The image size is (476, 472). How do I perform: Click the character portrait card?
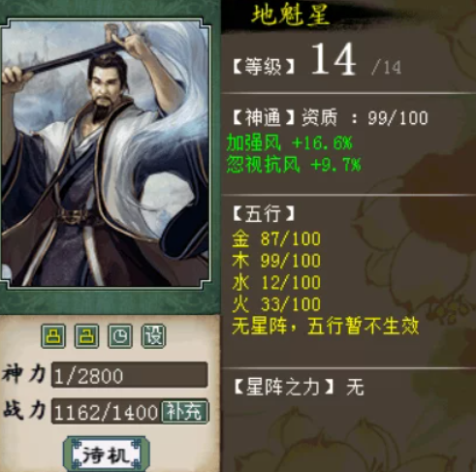[105, 153]
